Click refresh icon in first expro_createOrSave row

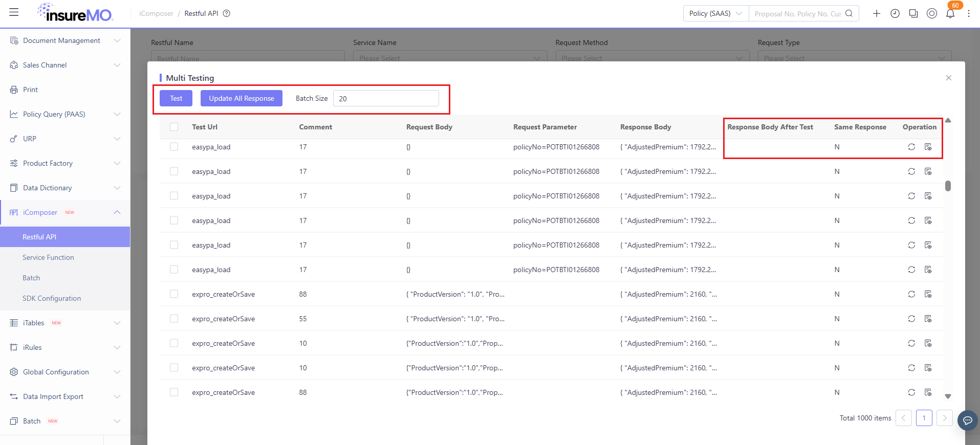coord(911,294)
